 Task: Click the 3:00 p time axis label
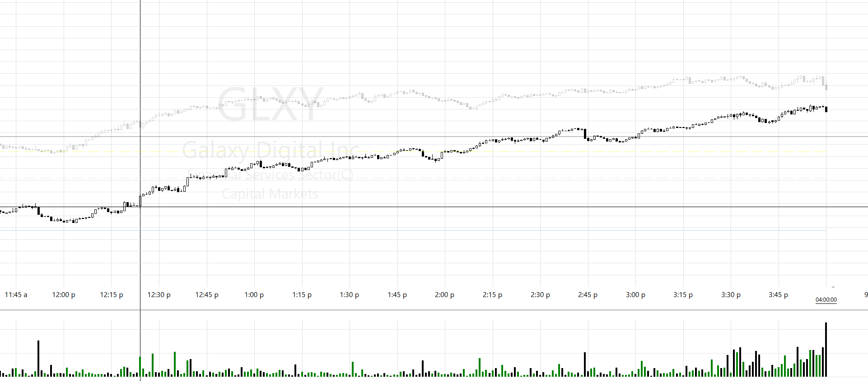[635, 295]
